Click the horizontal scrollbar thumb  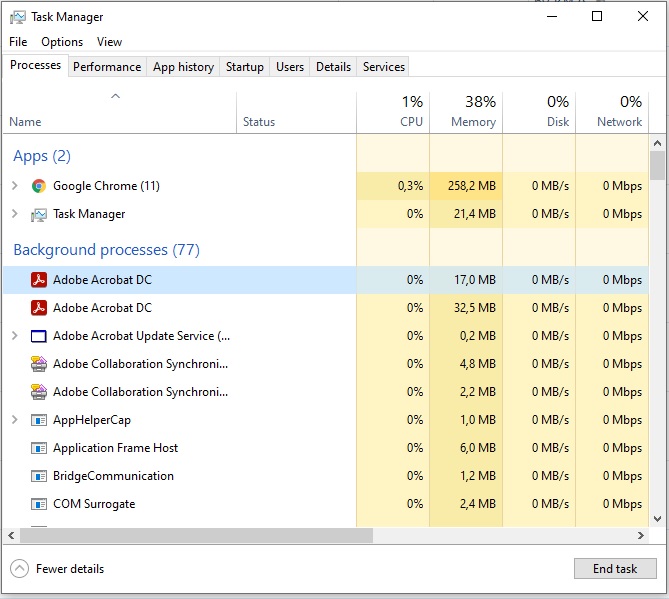click(x=196, y=535)
